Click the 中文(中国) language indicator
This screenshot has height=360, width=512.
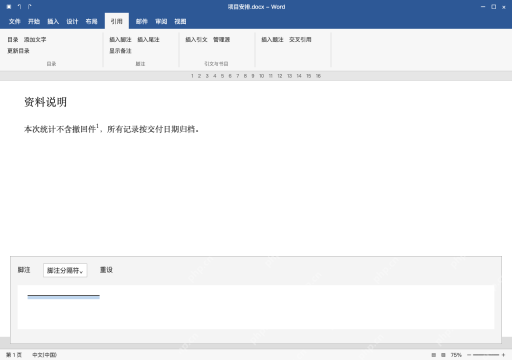tap(44, 355)
